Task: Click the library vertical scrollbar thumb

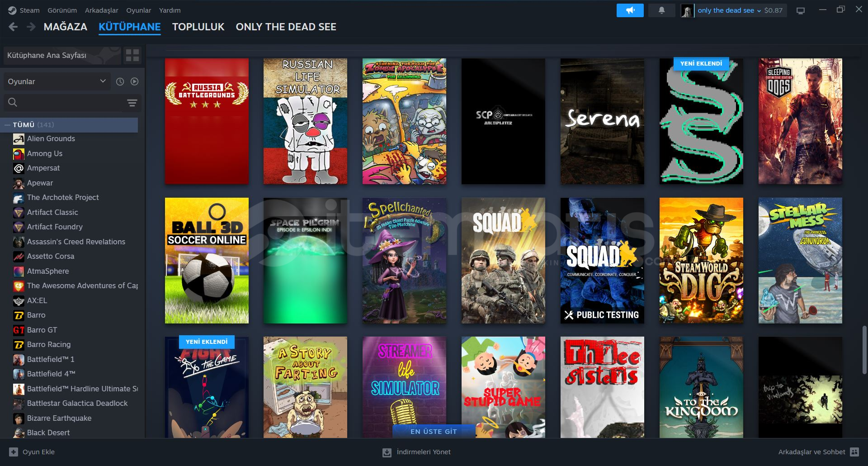Action: click(864, 350)
